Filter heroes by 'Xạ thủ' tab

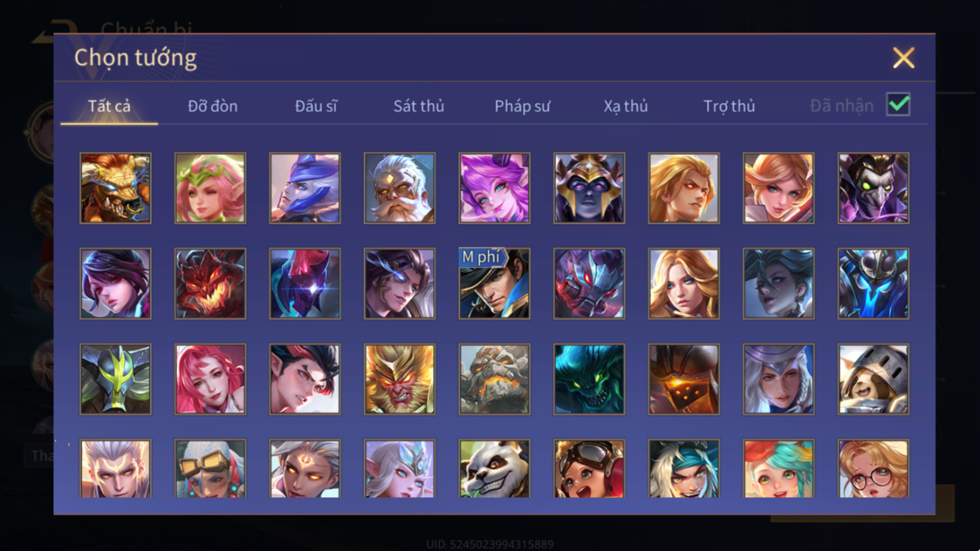[626, 106]
